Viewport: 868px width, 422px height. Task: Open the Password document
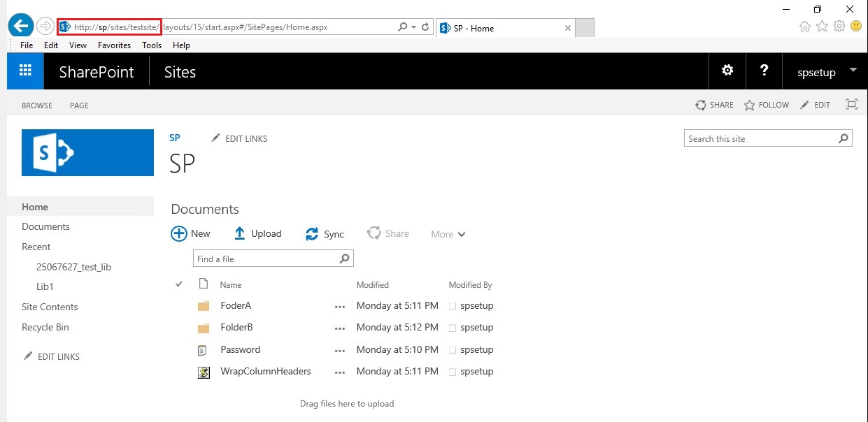(240, 349)
